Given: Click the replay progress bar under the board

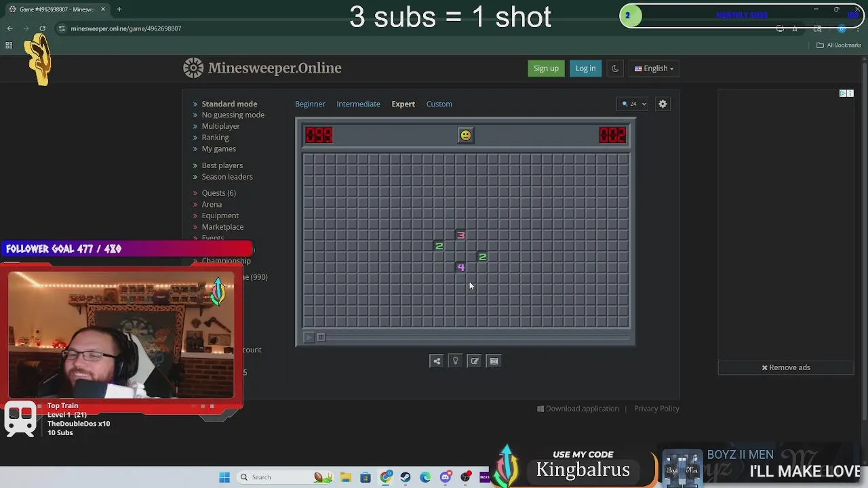Looking at the screenshot, I should point(479,338).
